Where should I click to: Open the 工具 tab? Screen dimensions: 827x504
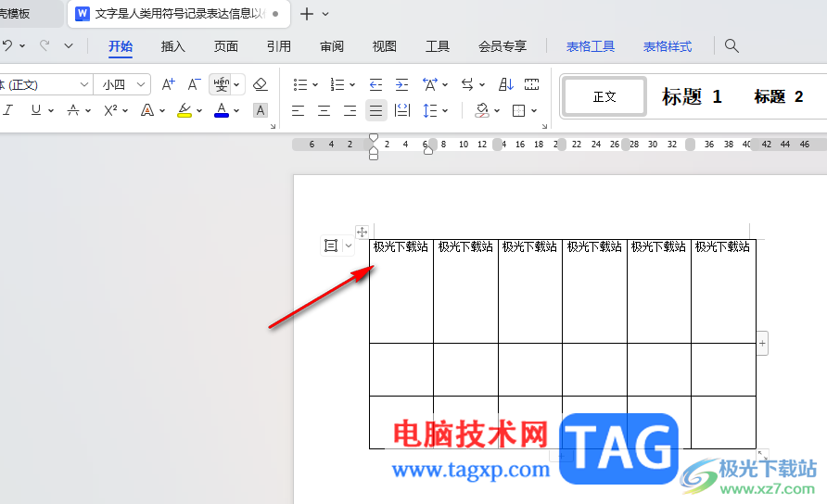438,46
